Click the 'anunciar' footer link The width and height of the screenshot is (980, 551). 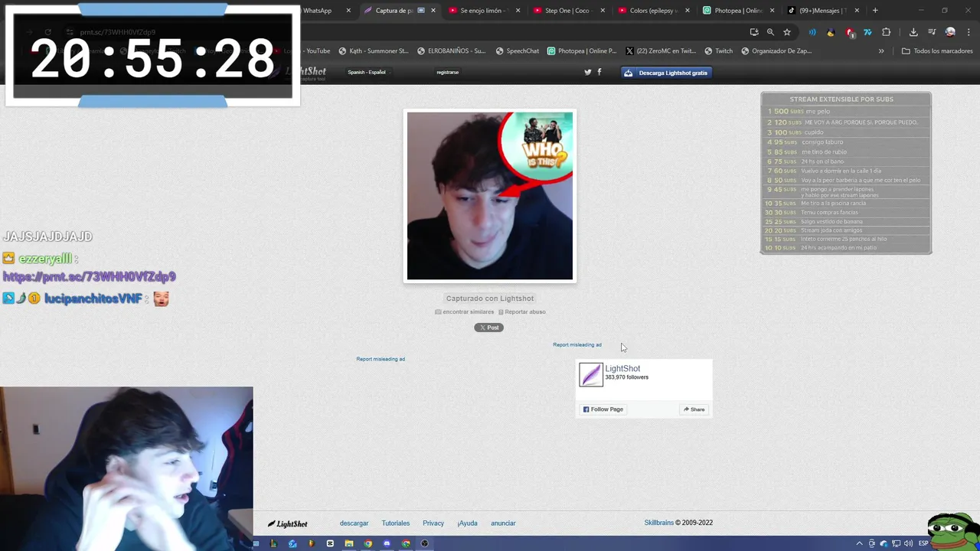click(x=503, y=523)
